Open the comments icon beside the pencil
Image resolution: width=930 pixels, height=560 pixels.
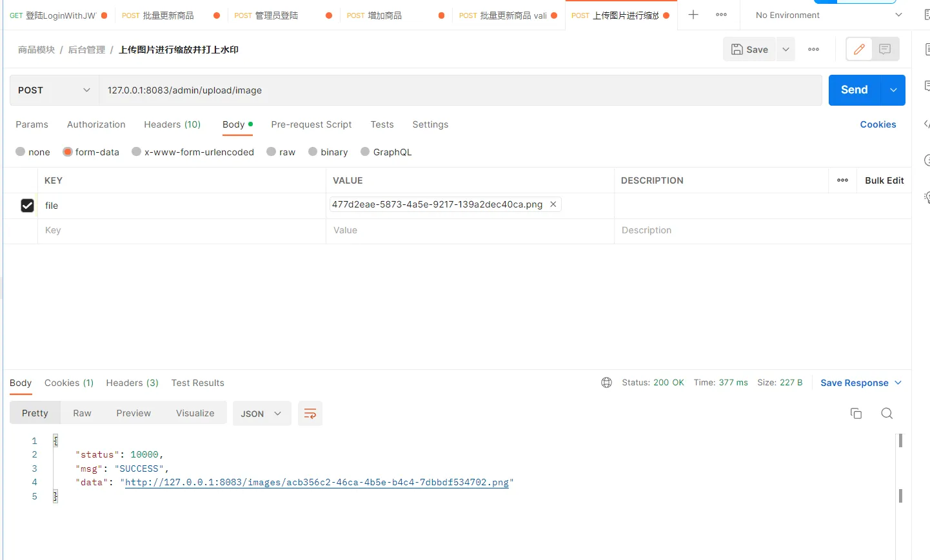click(885, 49)
